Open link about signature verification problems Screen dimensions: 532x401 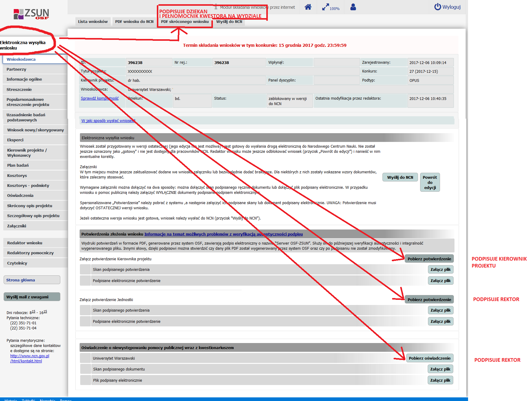coord(223,234)
